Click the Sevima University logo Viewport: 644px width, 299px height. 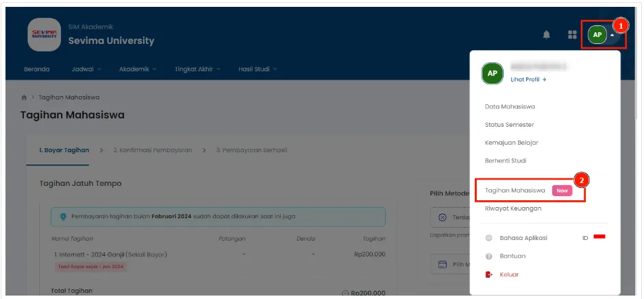click(44, 34)
